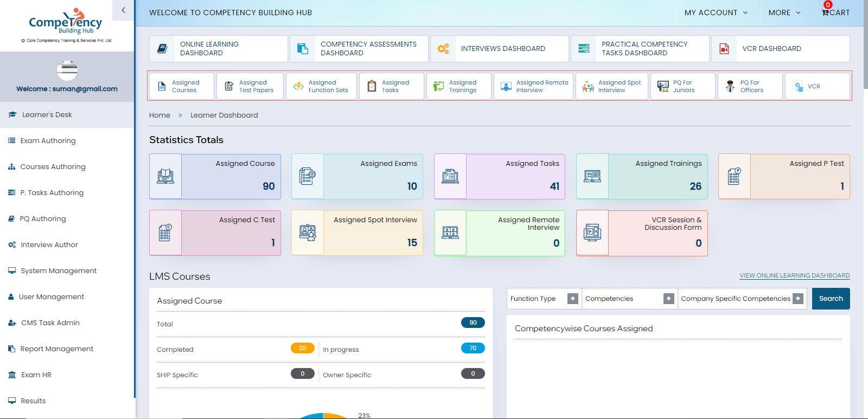The height and width of the screenshot is (419, 868).
Task: Open Assigned Remote Interview tab
Action: click(533, 86)
